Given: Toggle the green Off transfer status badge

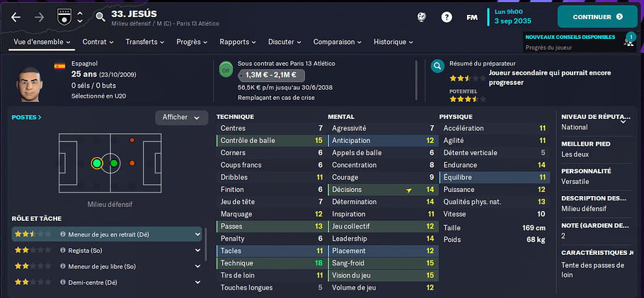Looking at the screenshot, I should point(226,70).
